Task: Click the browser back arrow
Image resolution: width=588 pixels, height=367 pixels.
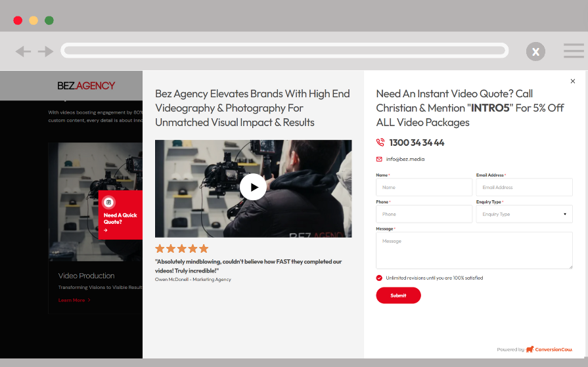Action: tap(23, 51)
